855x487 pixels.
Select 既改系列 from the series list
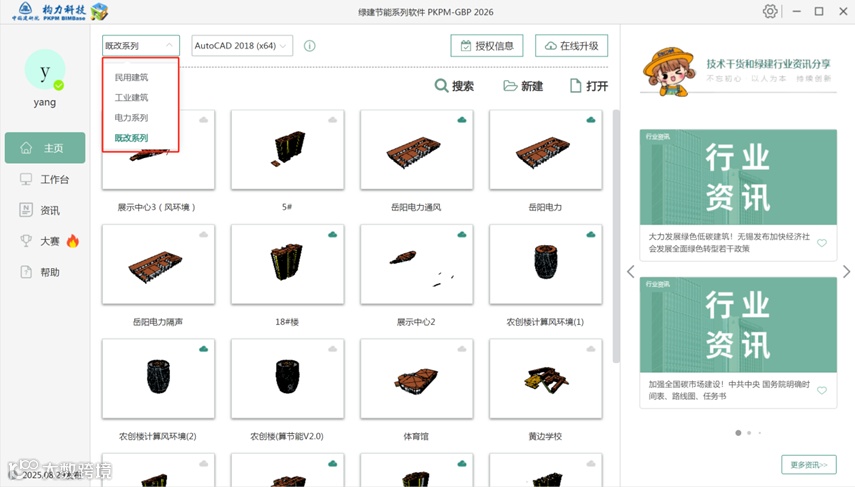pyautogui.click(x=131, y=137)
